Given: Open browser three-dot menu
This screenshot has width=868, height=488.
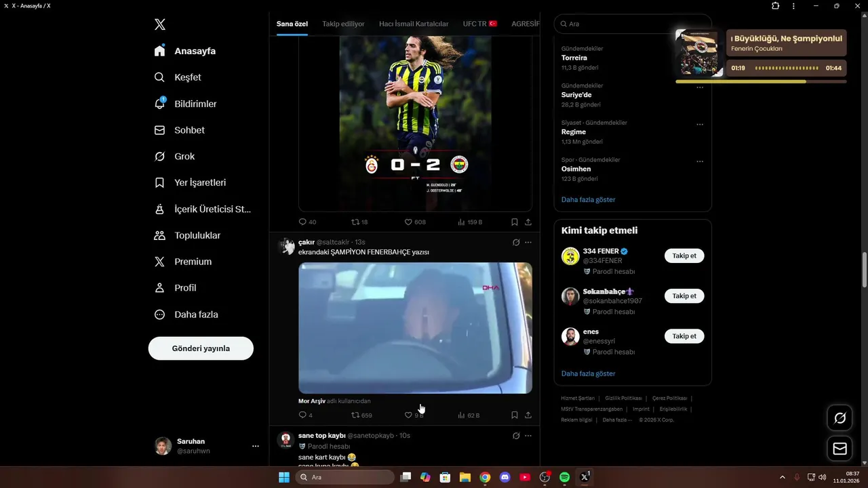Looking at the screenshot, I should 793,6.
